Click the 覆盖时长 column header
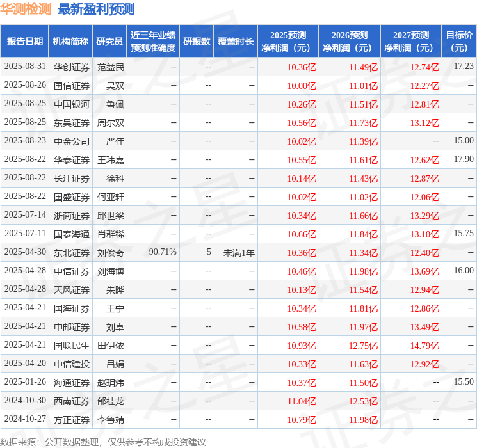The height and width of the screenshot is (448, 477). (236, 42)
